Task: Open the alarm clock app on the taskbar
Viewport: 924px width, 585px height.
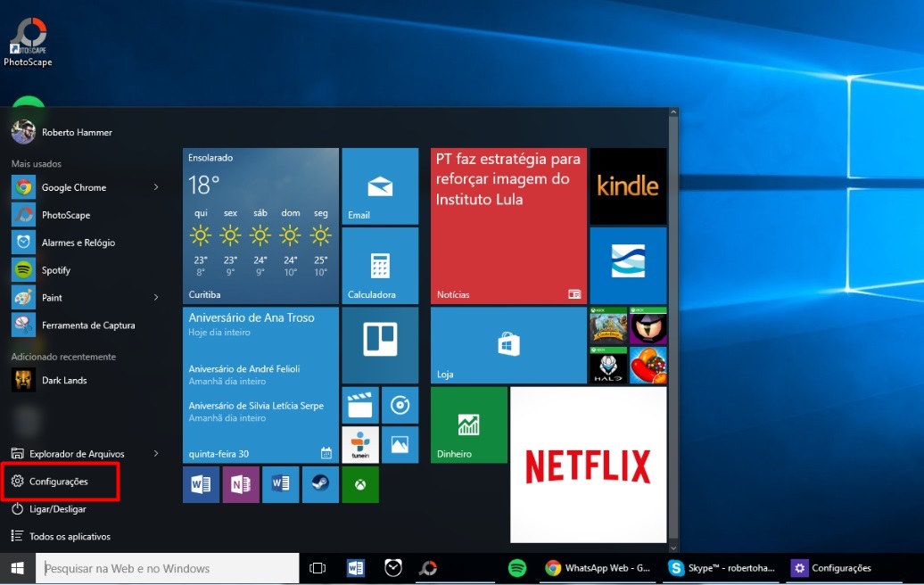Action: point(393,569)
